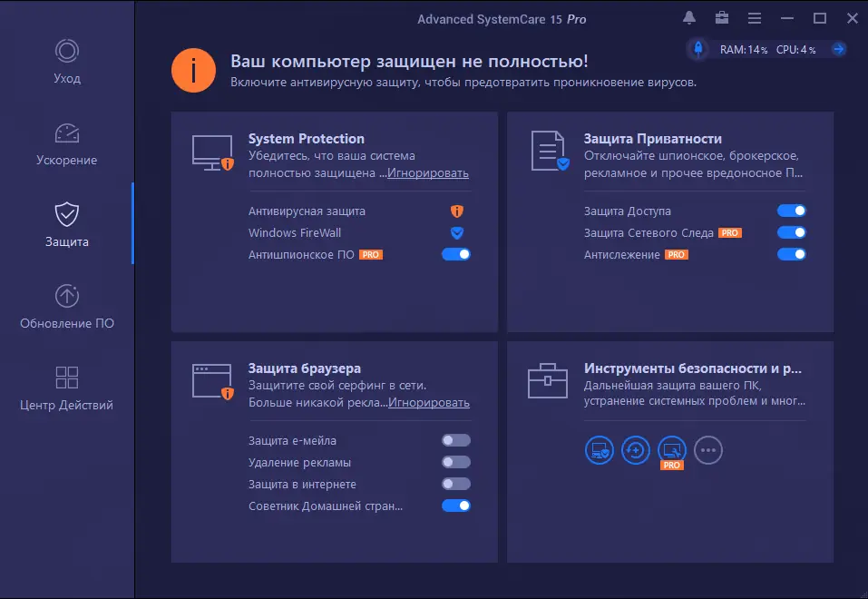Screen dimensions: 868x599
Task: Maximize the Advanced SystemCare window
Action: (x=820, y=18)
